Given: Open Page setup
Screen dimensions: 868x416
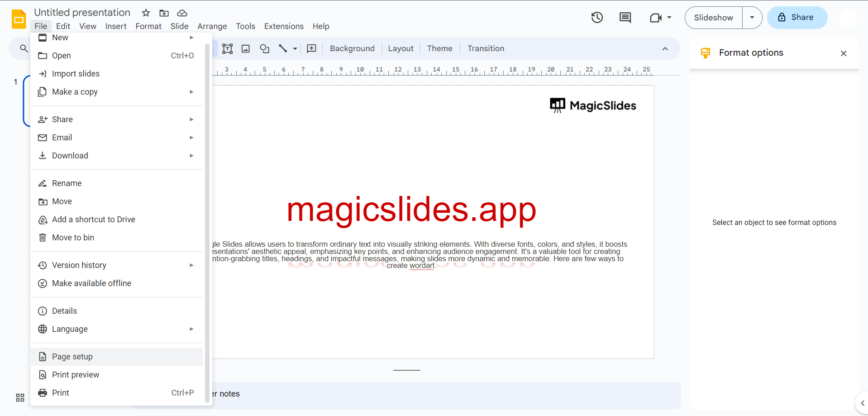Looking at the screenshot, I should 117,357.
